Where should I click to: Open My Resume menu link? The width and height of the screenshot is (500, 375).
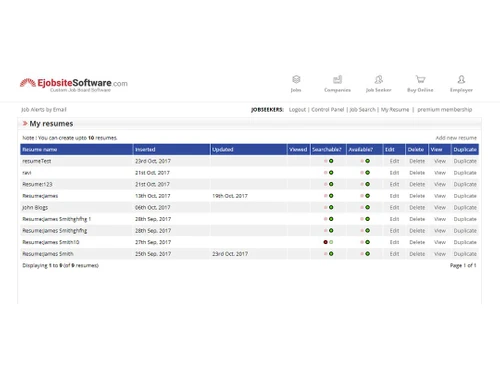(x=395, y=109)
